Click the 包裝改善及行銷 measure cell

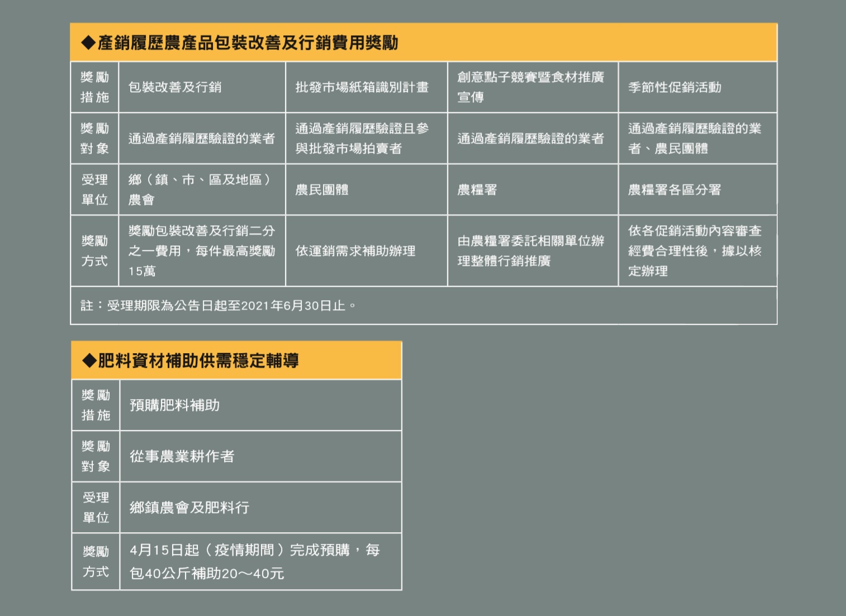175,87
